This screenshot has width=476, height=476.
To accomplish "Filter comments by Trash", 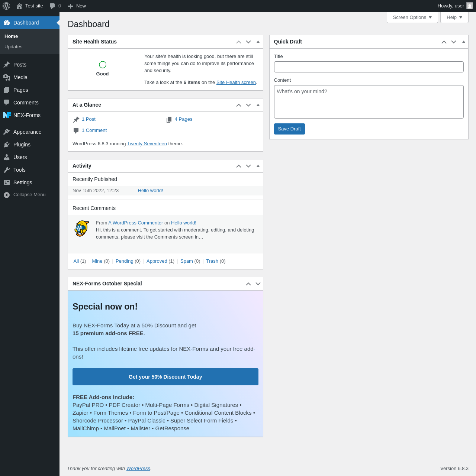I will [212, 261].
